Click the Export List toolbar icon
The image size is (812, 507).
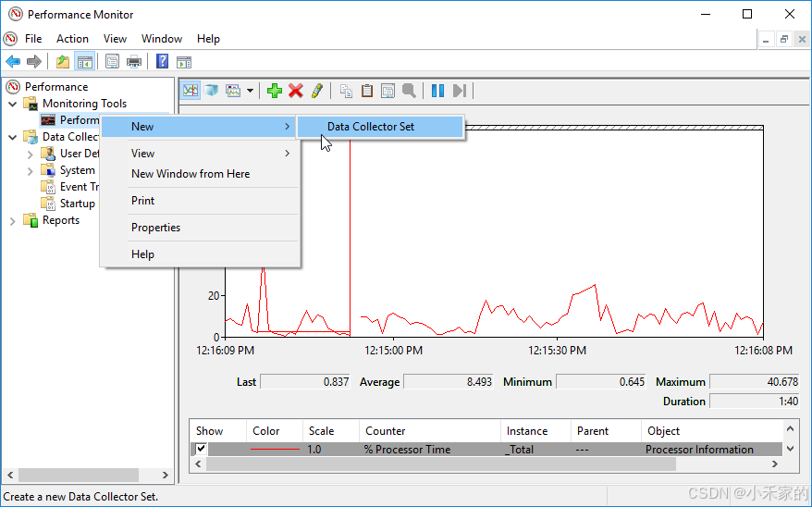click(x=112, y=62)
